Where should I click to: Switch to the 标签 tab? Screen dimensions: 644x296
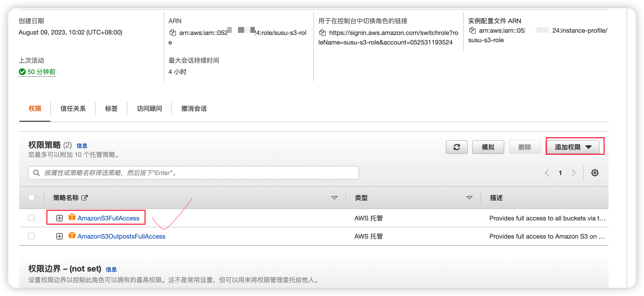[111, 109]
